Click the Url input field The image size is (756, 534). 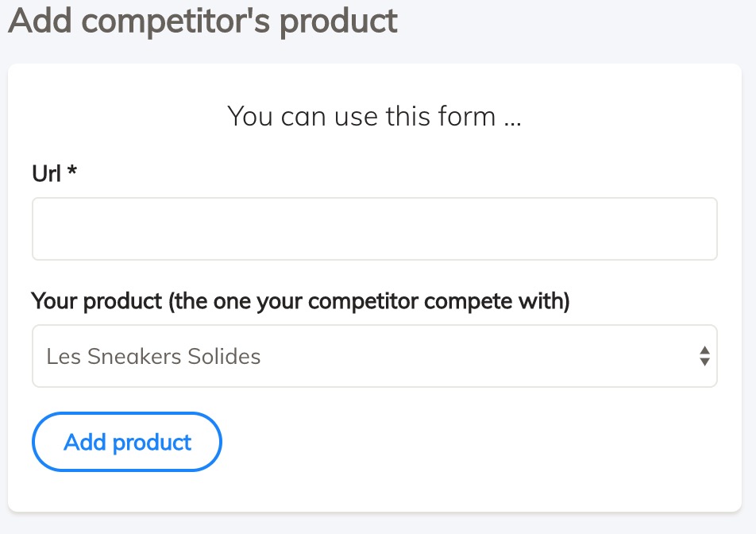(374, 229)
